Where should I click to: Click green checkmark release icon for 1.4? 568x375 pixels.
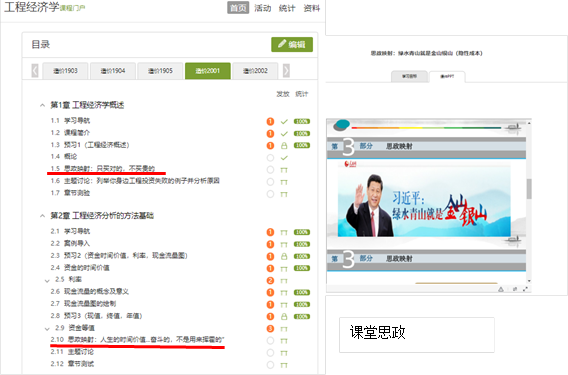[x=284, y=158]
